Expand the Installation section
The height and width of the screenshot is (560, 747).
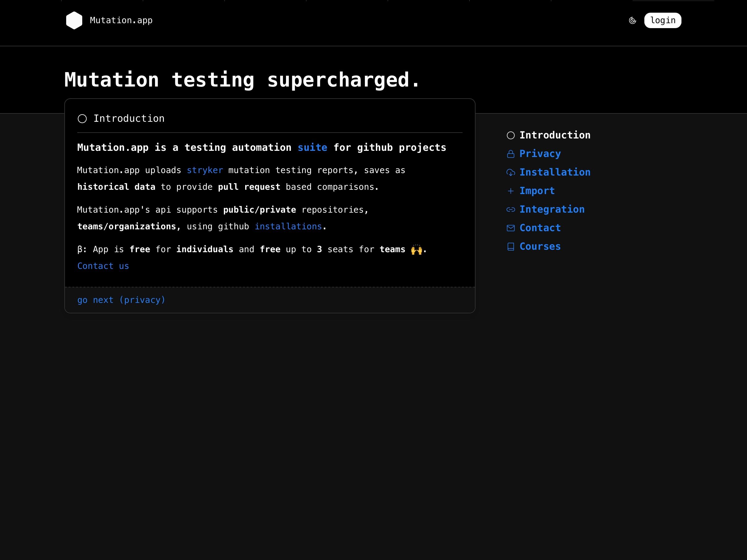(555, 172)
